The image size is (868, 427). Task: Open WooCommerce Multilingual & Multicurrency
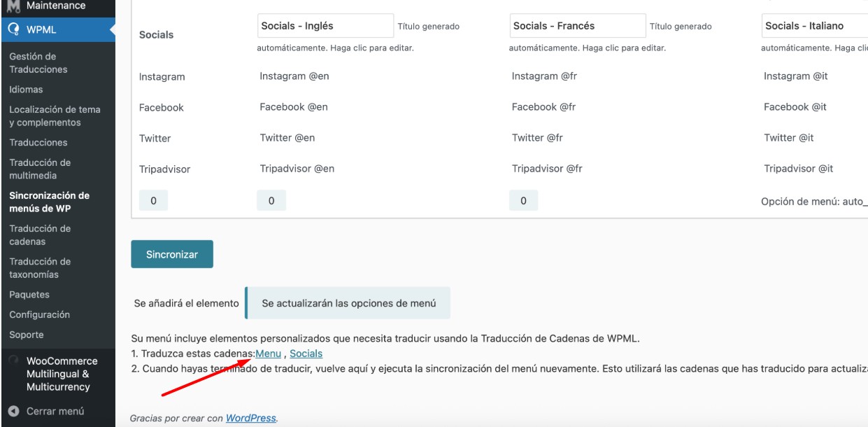[x=62, y=374]
